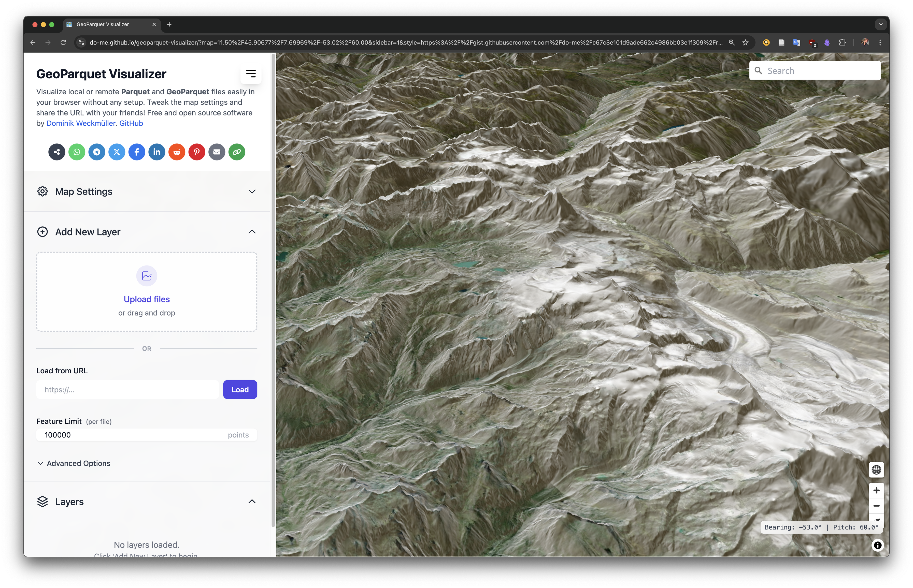
Task: Open a new browser tab
Action: tap(169, 24)
